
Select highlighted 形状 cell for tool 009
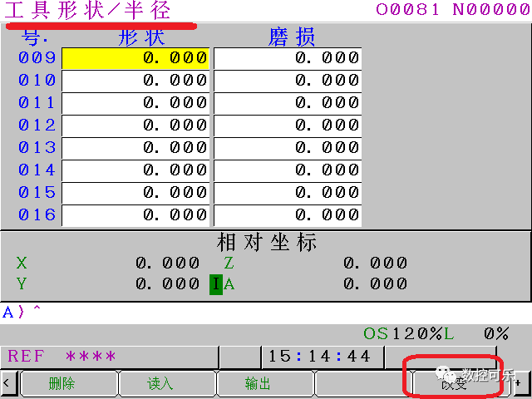tap(135, 58)
